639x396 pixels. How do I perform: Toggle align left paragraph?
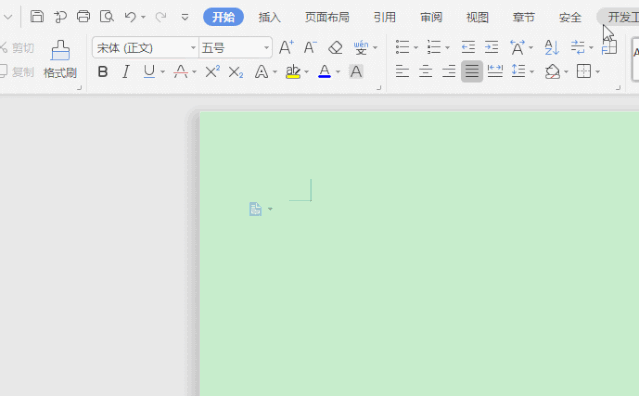coord(402,71)
